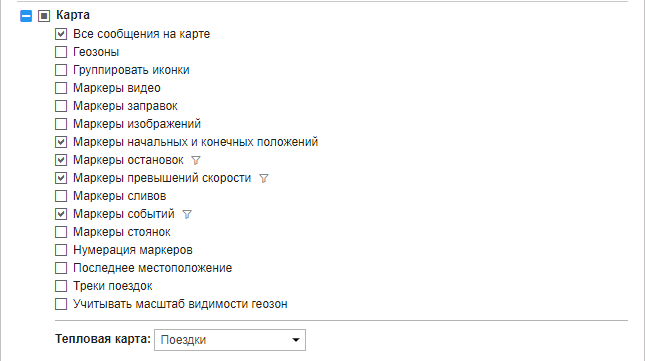Open filter icon next to Маркеры событий

(187, 215)
